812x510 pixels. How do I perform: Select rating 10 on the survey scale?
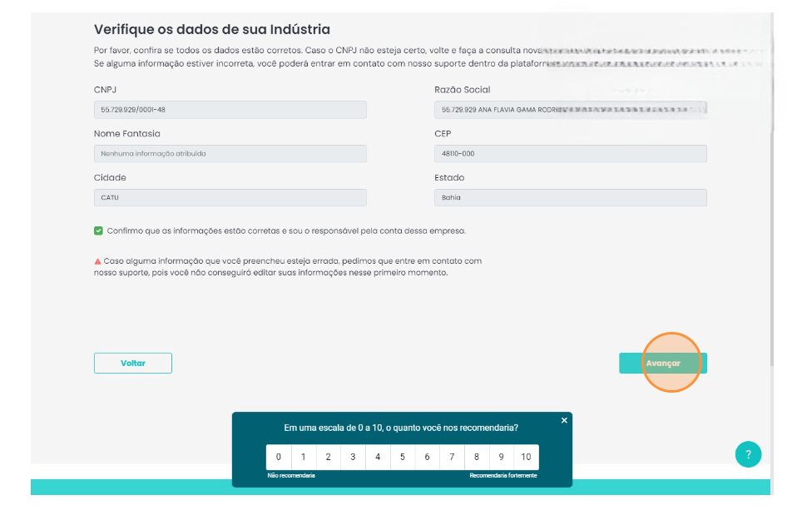pyautogui.click(x=526, y=457)
